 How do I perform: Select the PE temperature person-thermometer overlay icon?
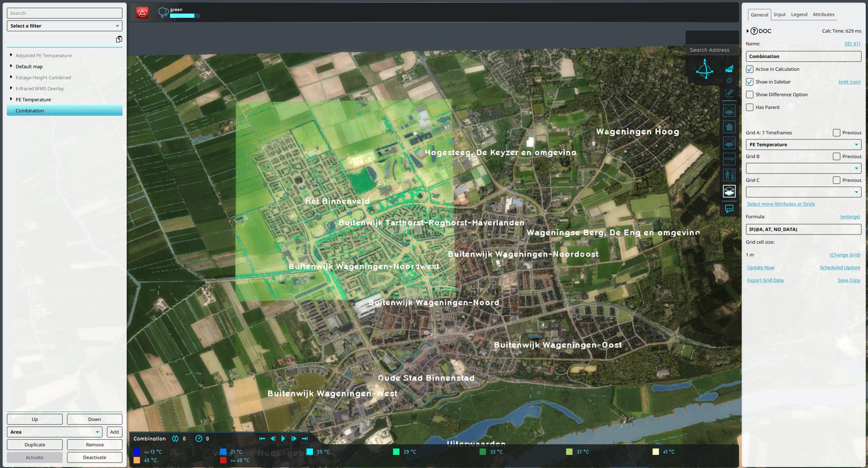pyautogui.click(x=729, y=175)
